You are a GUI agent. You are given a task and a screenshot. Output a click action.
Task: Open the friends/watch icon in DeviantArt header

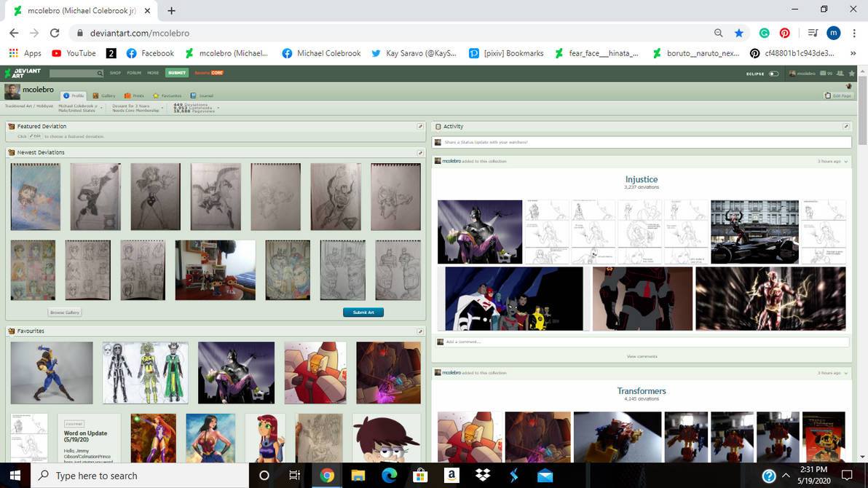click(x=840, y=73)
